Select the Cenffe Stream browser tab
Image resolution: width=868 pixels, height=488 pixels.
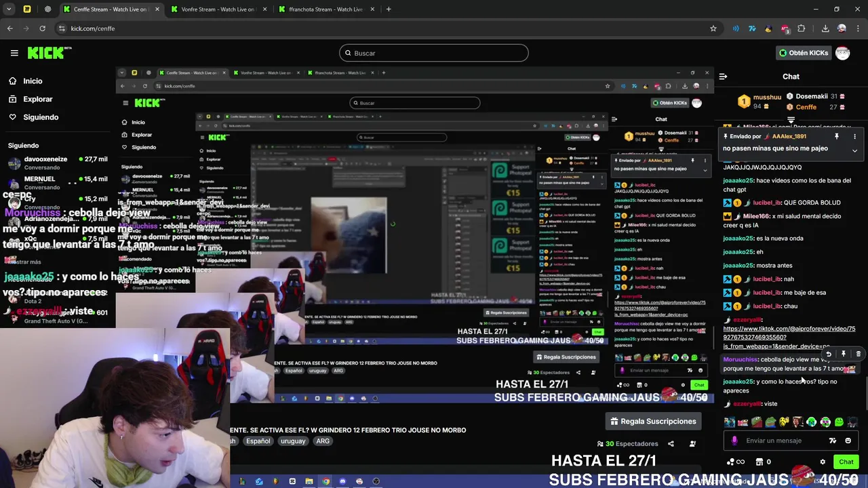(x=112, y=9)
